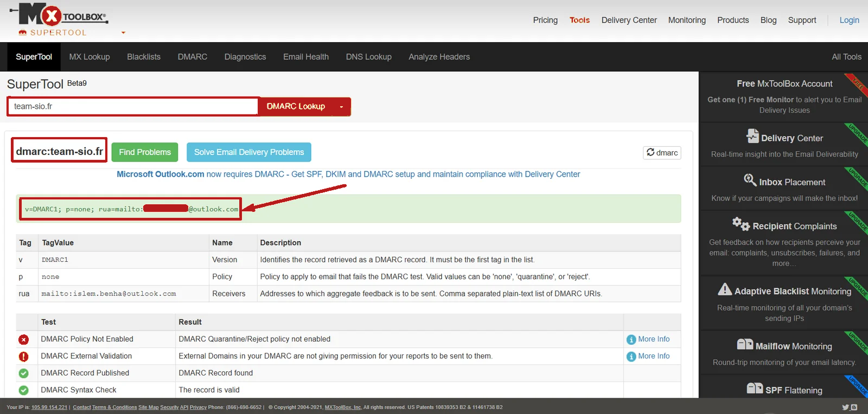The width and height of the screenshot is (868, 414).
Task: Open Contact link in footer
Action: pos(82,407)
